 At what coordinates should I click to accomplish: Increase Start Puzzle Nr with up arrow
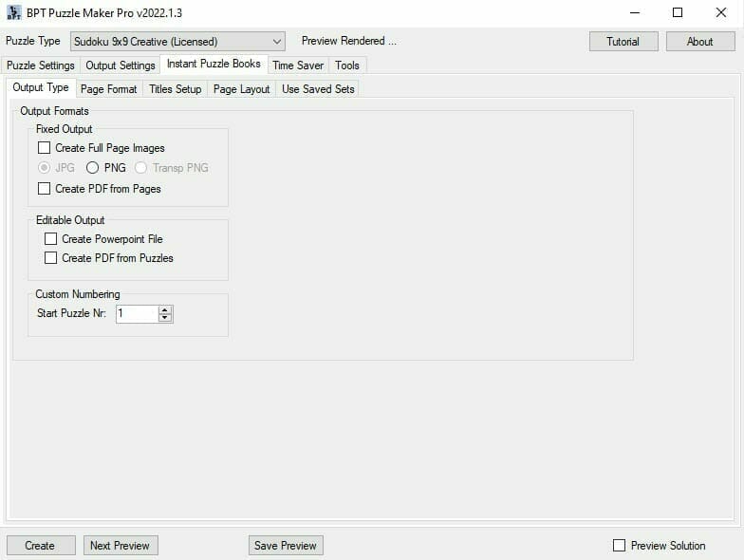(x=165, y=309)
